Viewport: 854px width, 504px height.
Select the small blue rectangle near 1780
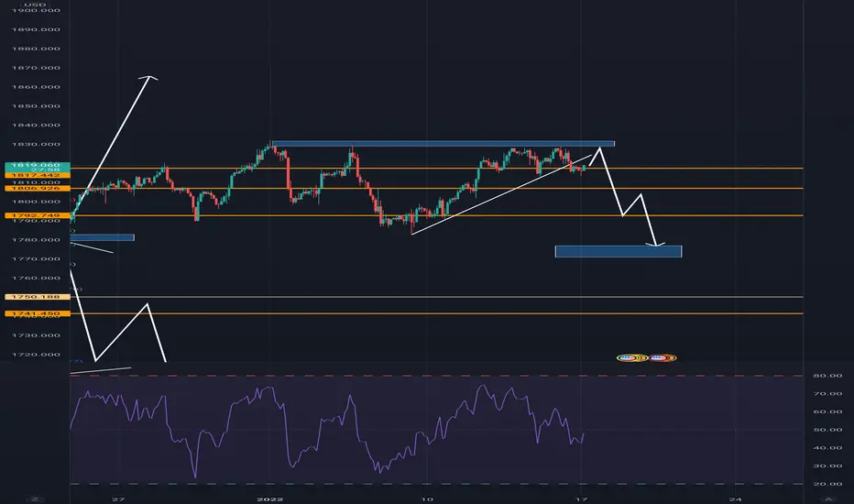[x=102, y=237]
